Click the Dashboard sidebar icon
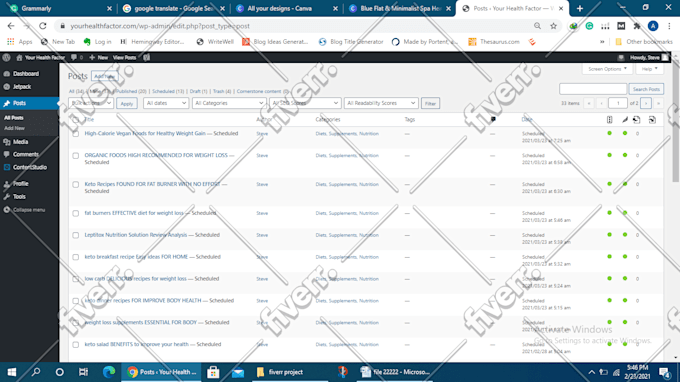Screen dimensions: 680x382 (x=7, y=74)
